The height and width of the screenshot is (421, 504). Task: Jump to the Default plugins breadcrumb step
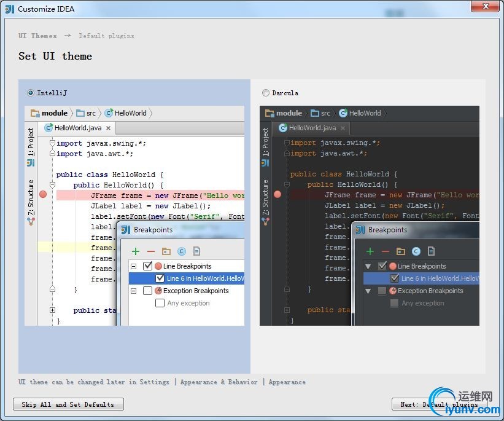point(106,36)
